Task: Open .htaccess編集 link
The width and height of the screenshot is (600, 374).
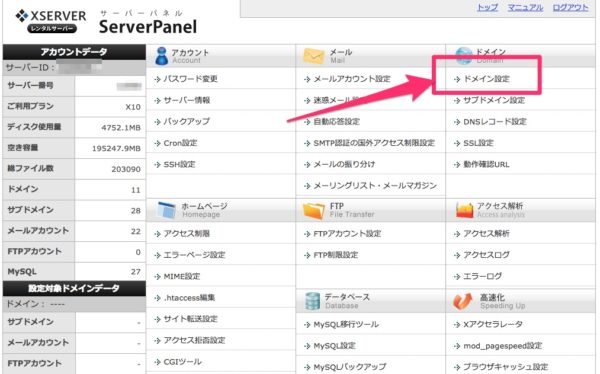Action: coord(189,297)
